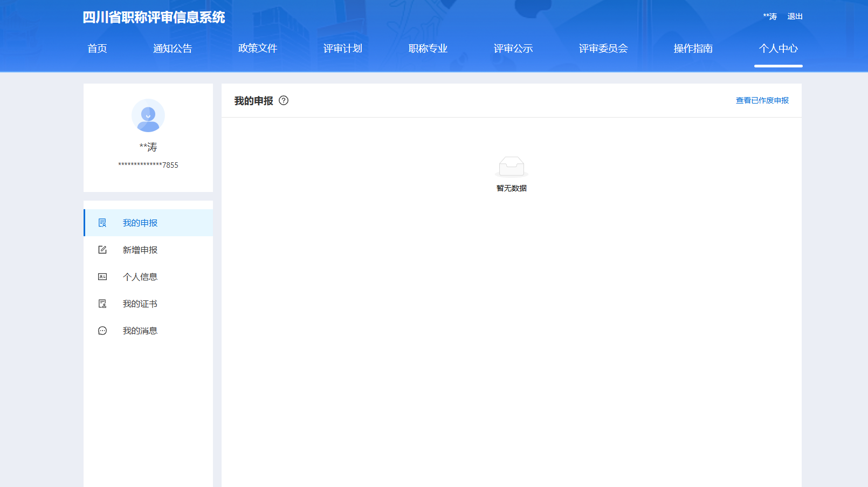Go to 通知公告 in top navigation
868x487 pixels.
tap(173, 49)
